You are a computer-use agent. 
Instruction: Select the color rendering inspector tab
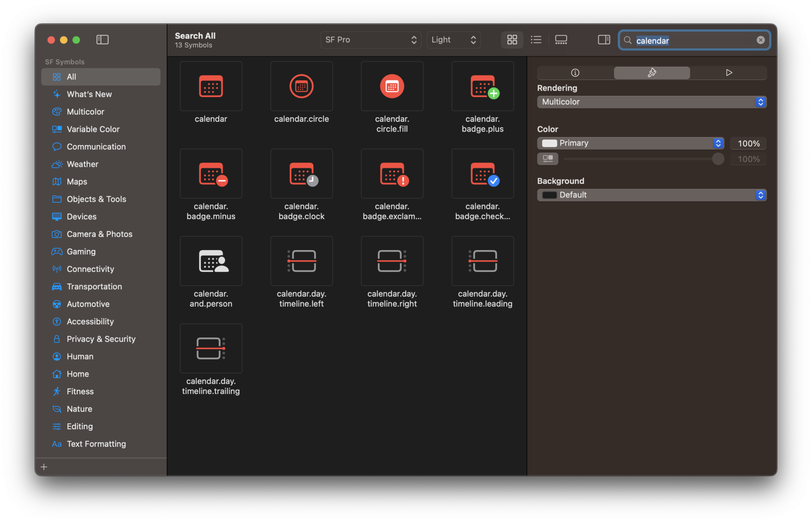pos(651,73)
